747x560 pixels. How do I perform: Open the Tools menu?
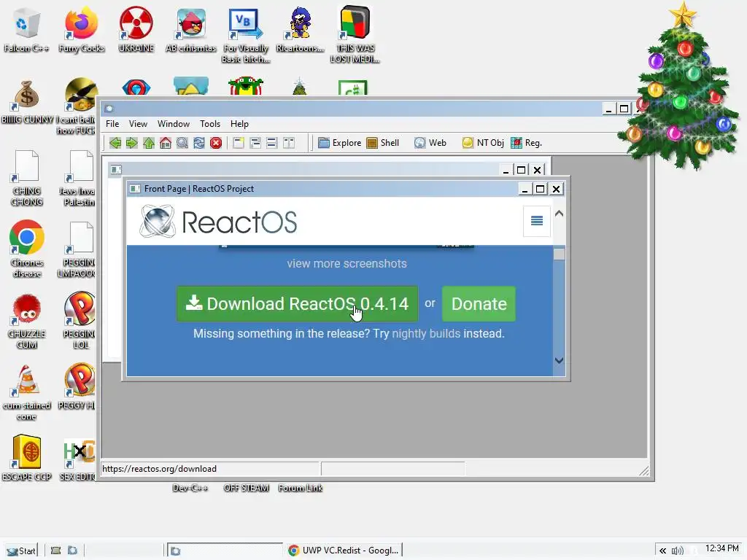click(210, 124)
